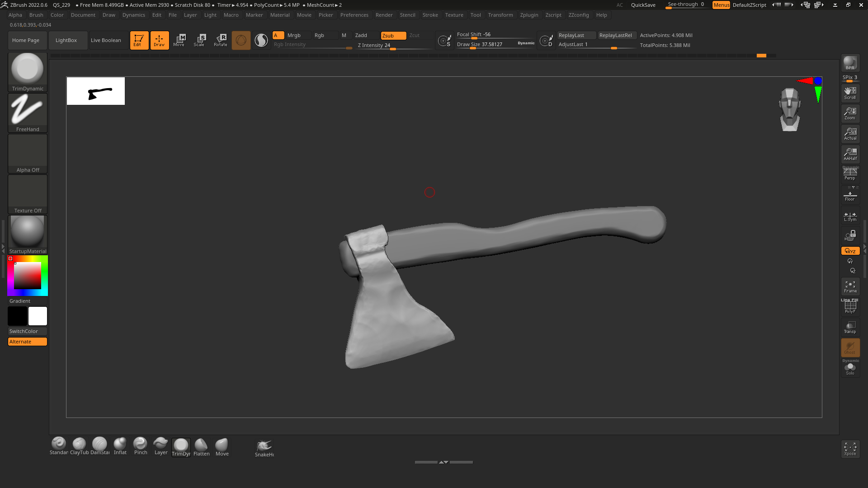Select the Pinch brush
This screenshot has width=868, height=488.
pyautogui.click(x=140, y=446)
